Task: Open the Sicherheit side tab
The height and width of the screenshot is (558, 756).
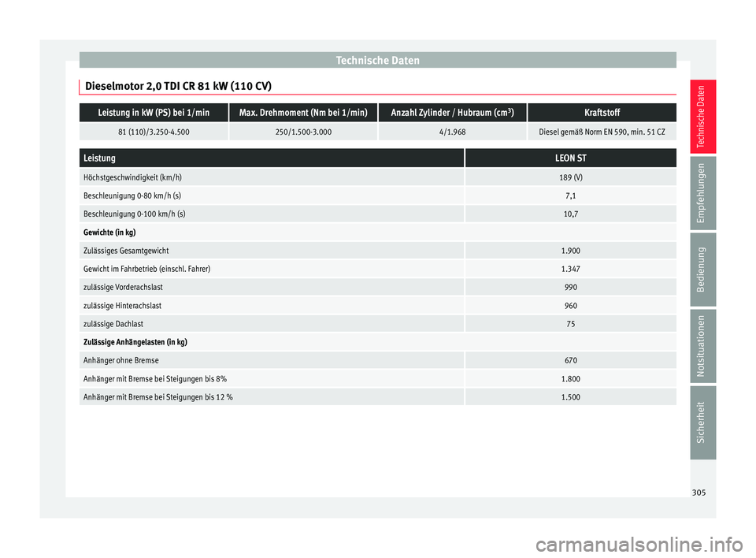Action: pyautogui.click(x=702, y=422)
